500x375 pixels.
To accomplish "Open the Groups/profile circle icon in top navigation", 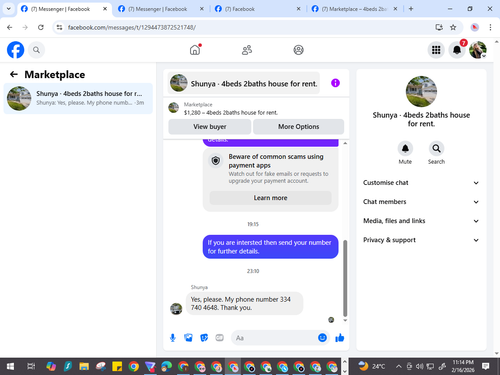I will (x=298, y=50).
